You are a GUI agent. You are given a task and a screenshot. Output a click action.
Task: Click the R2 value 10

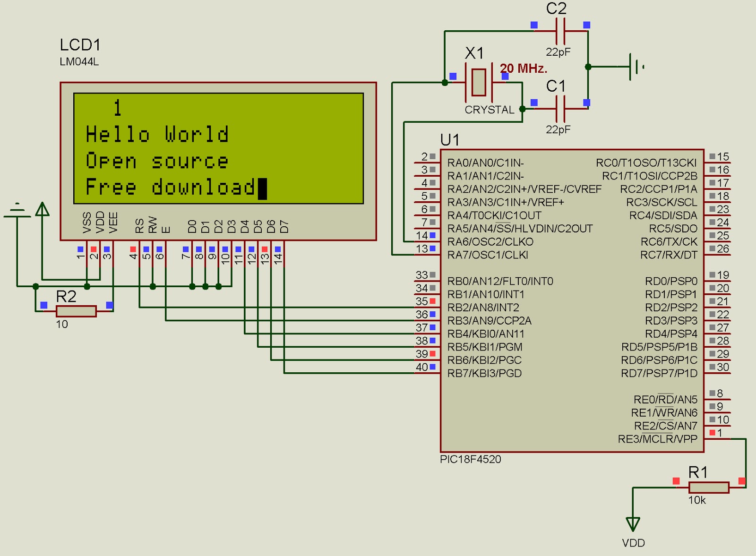(62, 325)
